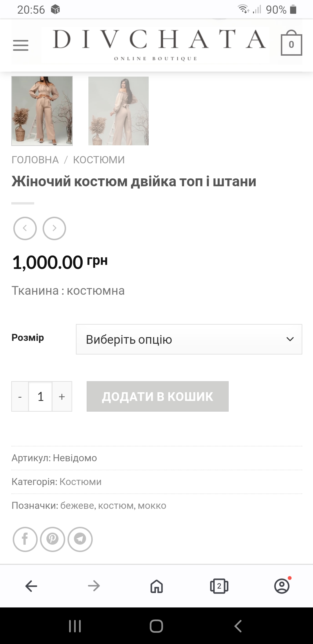313x644 pixels.
Task: Open the hamburger navigation menu
Action: pos(21,45)
